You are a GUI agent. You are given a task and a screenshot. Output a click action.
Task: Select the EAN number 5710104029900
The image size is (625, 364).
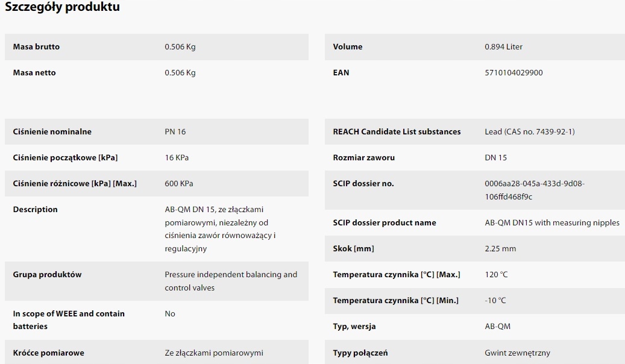click(x=514, y=72)
